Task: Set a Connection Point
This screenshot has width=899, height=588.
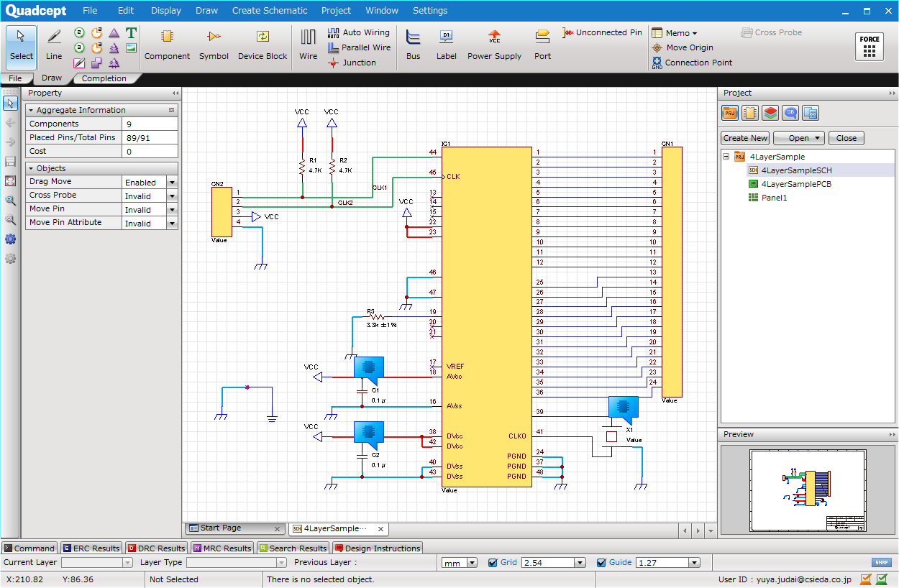Action: [x=692, y=63]
